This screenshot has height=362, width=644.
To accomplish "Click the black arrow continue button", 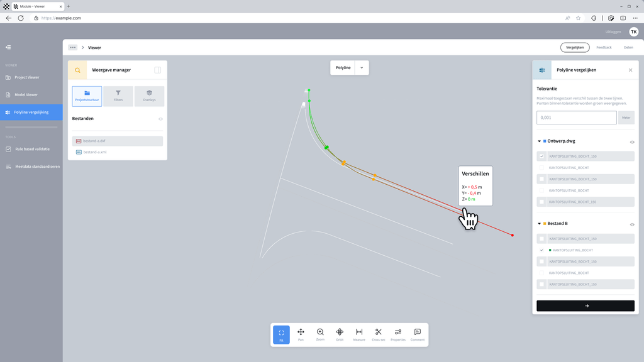I will 586,306.
